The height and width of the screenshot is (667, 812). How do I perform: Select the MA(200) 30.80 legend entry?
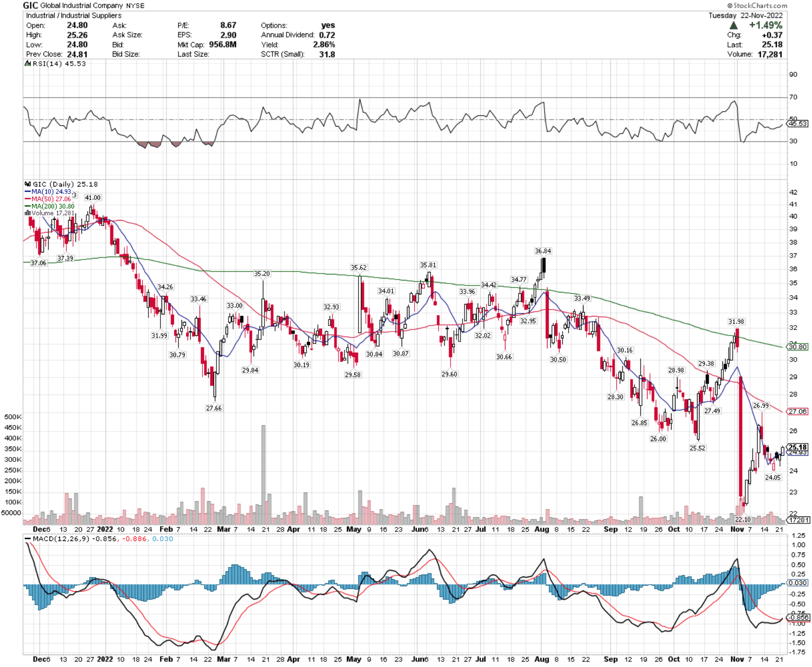pyautogui.click(x=49, y=206)
